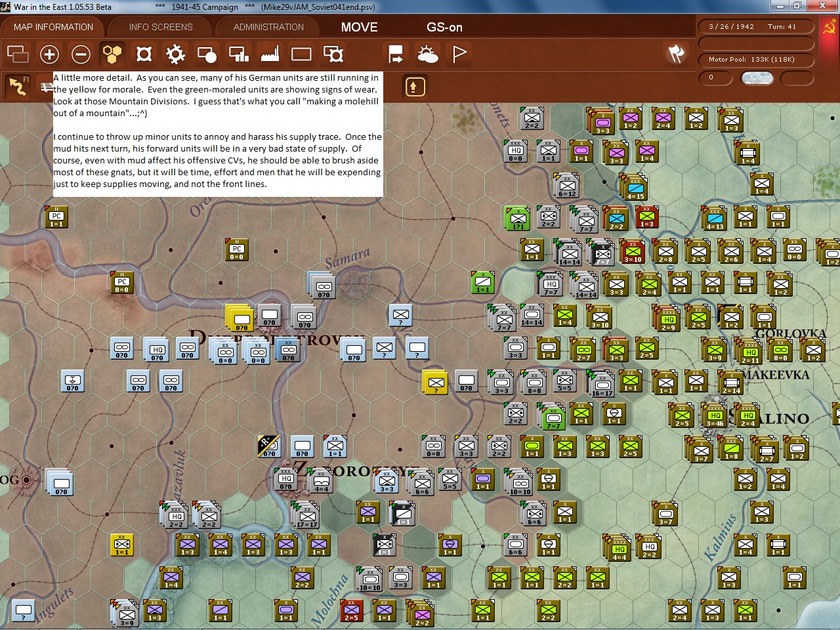Click the Soviet hammer and sickle flag
Image resolution: width=840 pixels, height=630 pixels.
pos(829,28)
